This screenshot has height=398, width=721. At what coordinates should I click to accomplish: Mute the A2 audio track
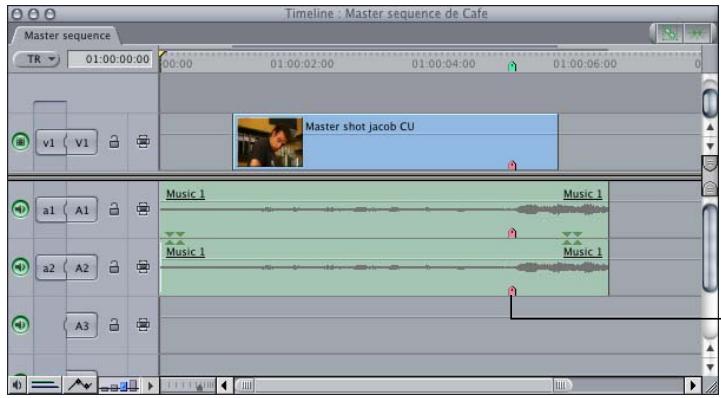20,267
